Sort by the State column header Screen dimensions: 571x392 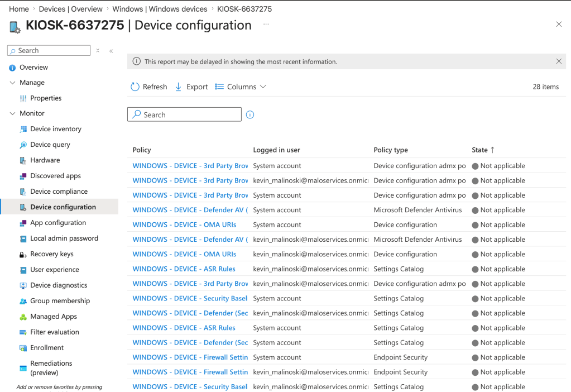click(479, 150)
